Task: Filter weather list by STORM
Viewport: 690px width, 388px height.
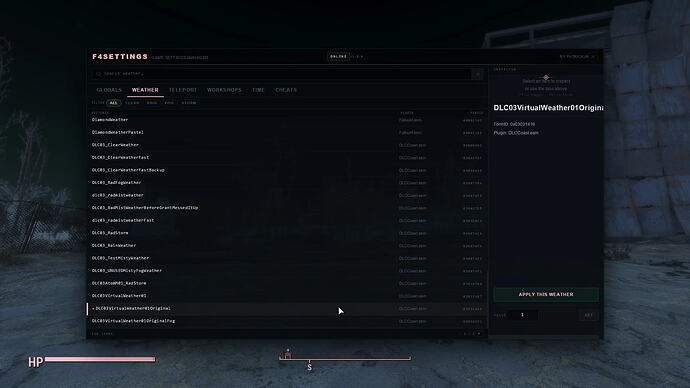Action: 189,103
